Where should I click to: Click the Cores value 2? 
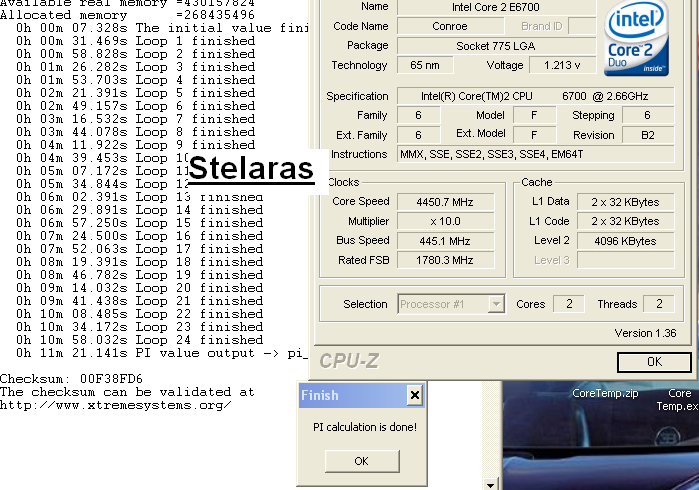[x=569, y=304]
